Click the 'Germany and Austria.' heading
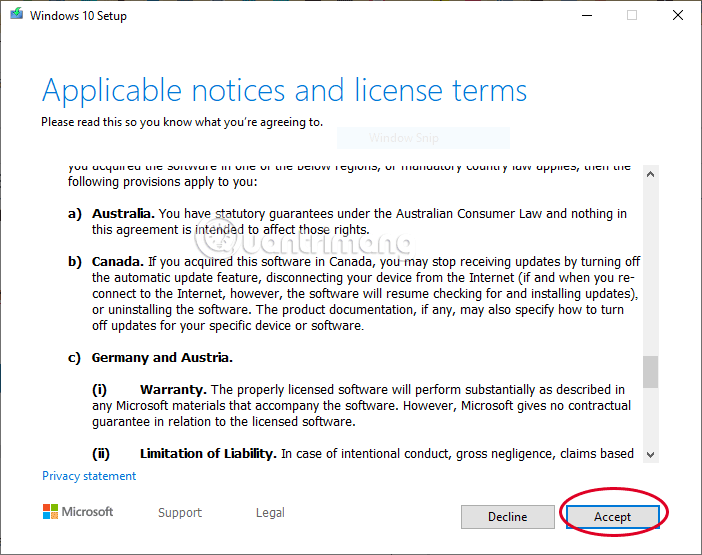 click(162, 358)
